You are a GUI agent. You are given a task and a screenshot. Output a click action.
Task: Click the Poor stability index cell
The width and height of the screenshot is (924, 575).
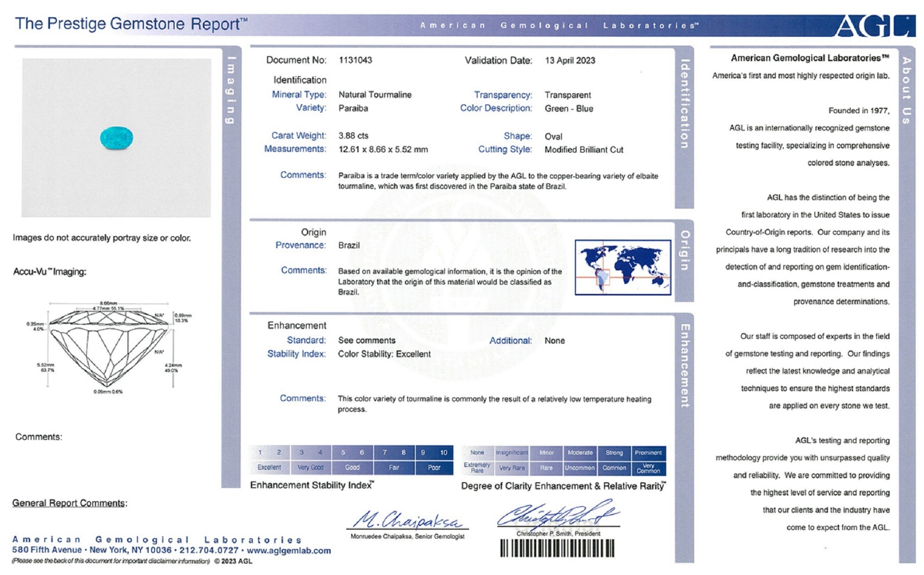click(434, 467)
